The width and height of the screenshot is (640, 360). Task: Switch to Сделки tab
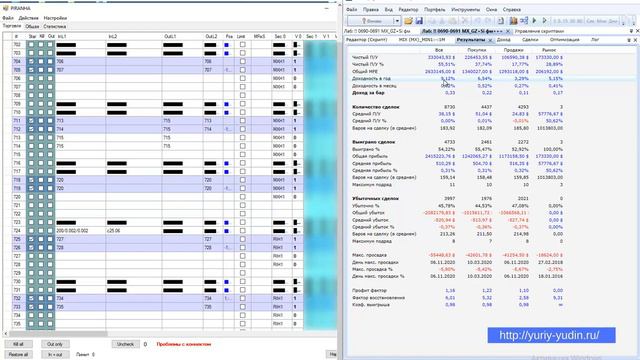tap(530, 40)
